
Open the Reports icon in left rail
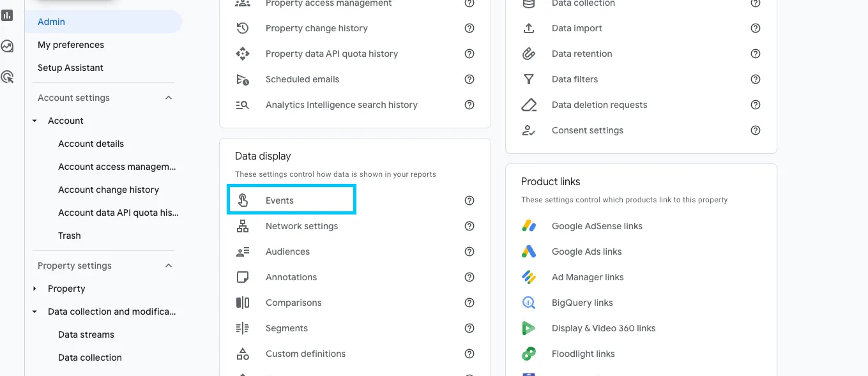click(8, 15)
